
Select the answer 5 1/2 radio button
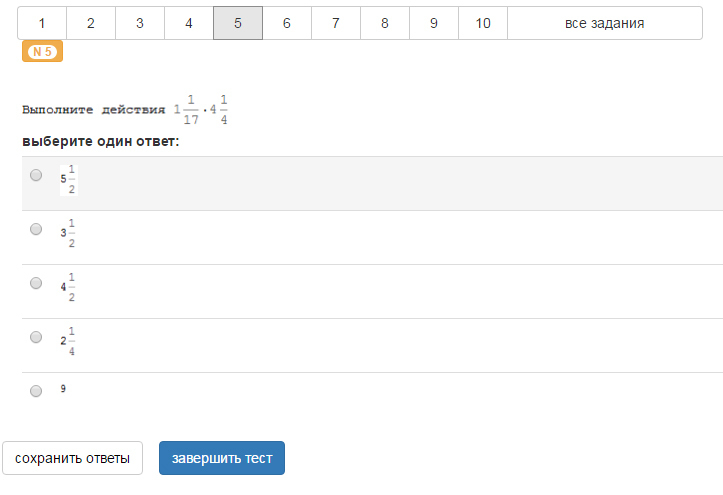click(x=36, y=175)
